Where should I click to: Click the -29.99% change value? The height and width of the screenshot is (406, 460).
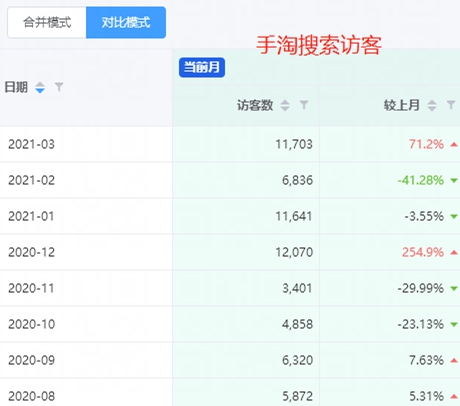click(421, 288)
